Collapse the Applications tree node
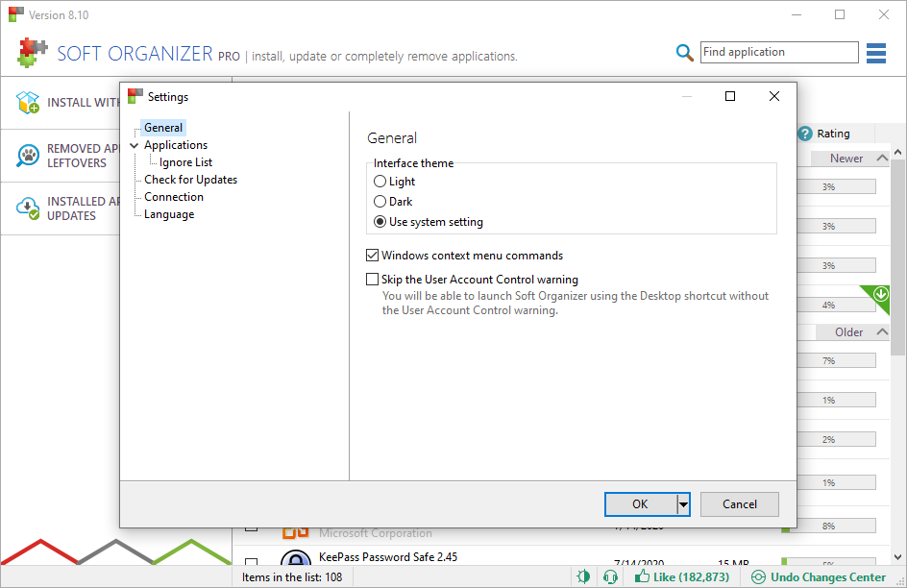907x588 pixels. point(135,145)
